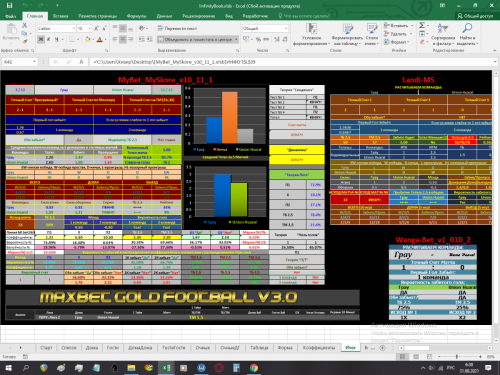Click Вставить cells button
This screenshot has width=500, height=375.
pos(398,25)
